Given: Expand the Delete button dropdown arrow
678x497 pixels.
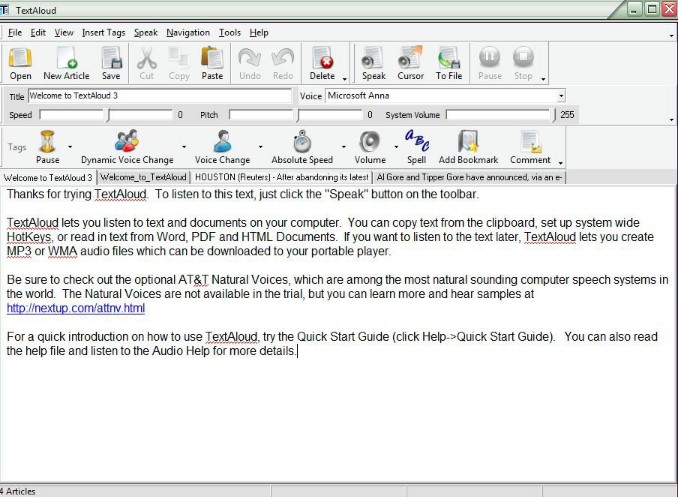Looking at the screenshot, I should click(344, 77).
